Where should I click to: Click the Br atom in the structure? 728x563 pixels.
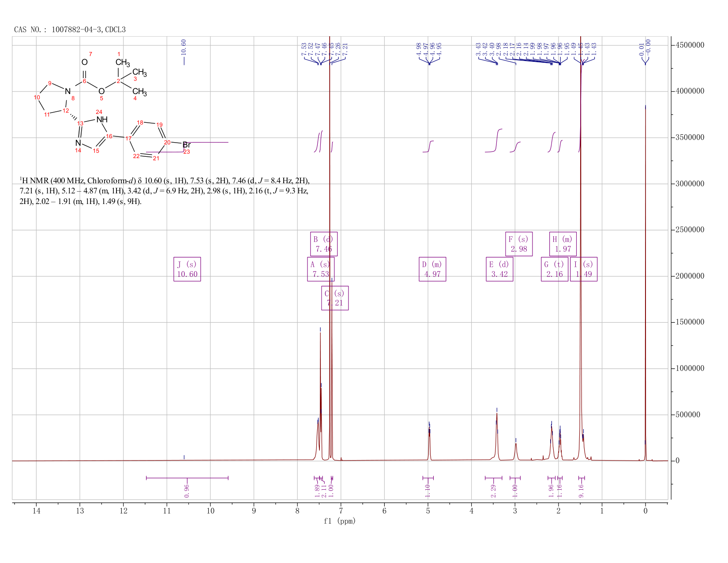(x=187, y=145)
